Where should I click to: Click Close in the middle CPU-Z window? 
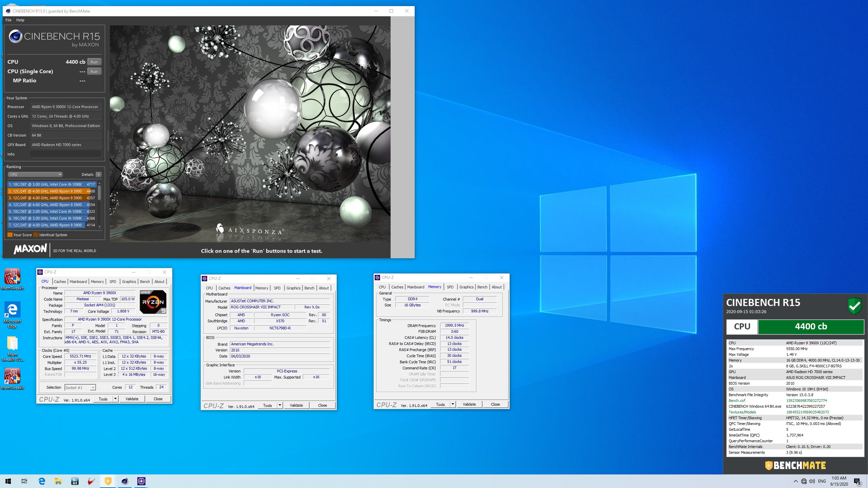[322, 405]
